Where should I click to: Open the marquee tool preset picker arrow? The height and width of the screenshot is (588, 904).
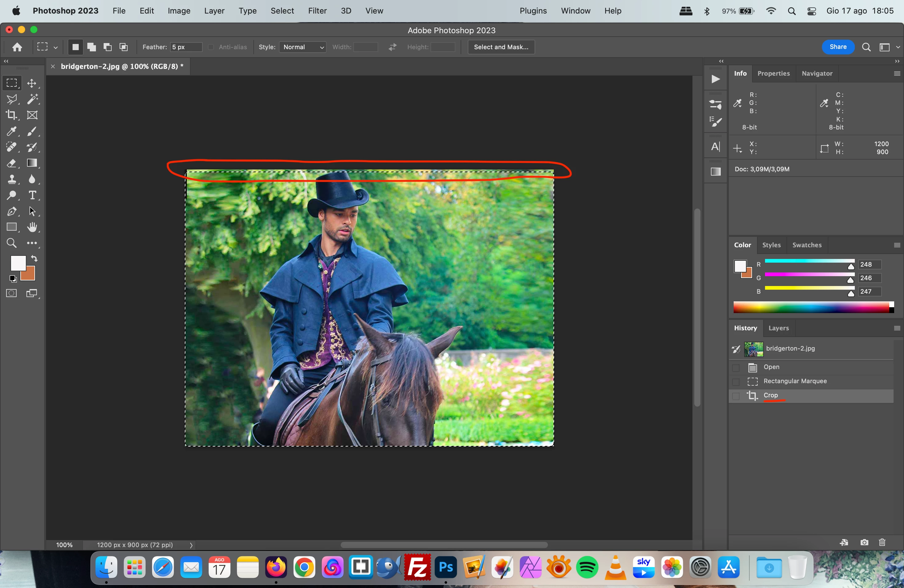click(x=55, y=47)
